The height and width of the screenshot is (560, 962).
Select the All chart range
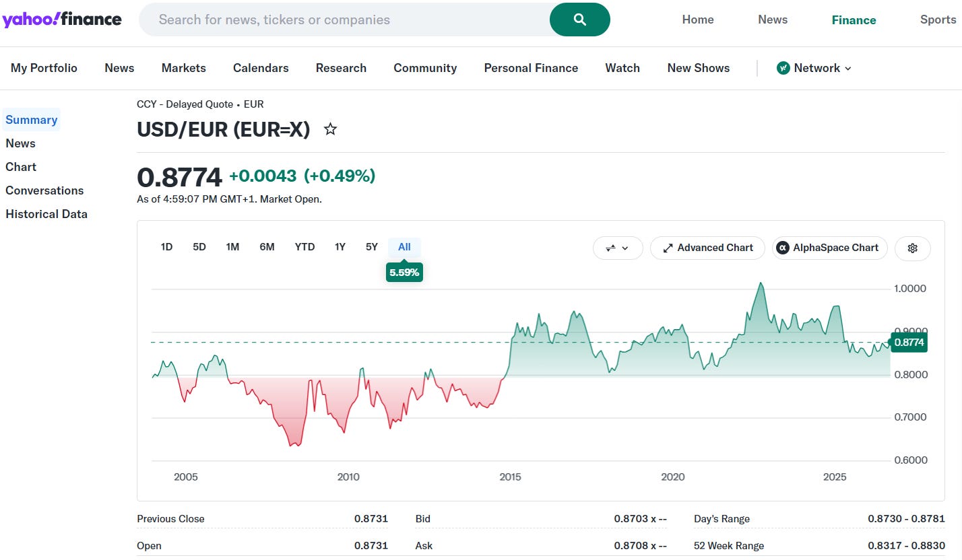pos(404,247)
